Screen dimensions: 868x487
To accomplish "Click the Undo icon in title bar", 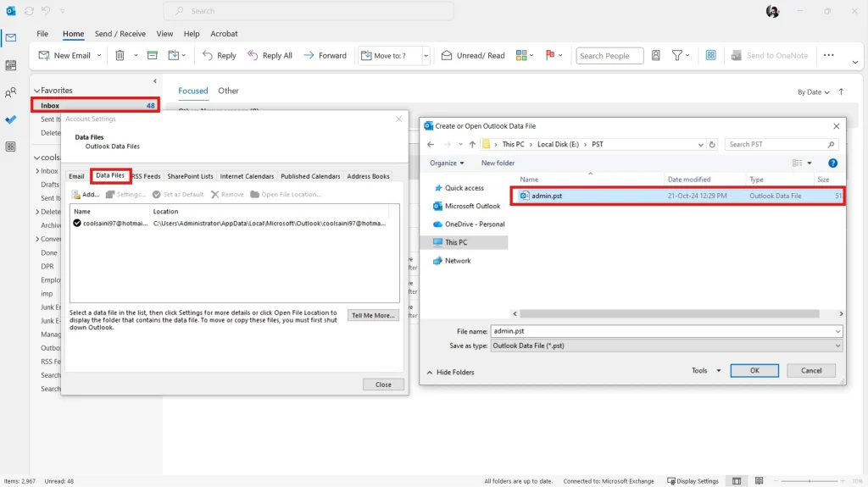I will (x=46, y=11).
